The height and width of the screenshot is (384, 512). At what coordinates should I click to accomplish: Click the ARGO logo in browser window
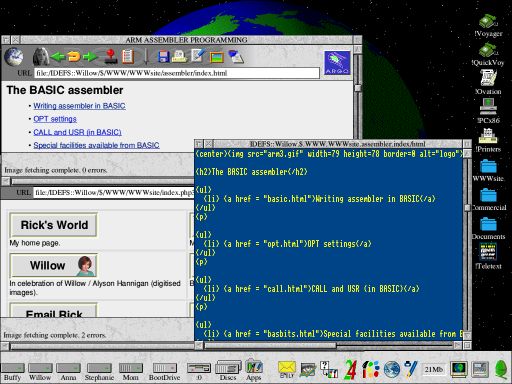point(337,63)
